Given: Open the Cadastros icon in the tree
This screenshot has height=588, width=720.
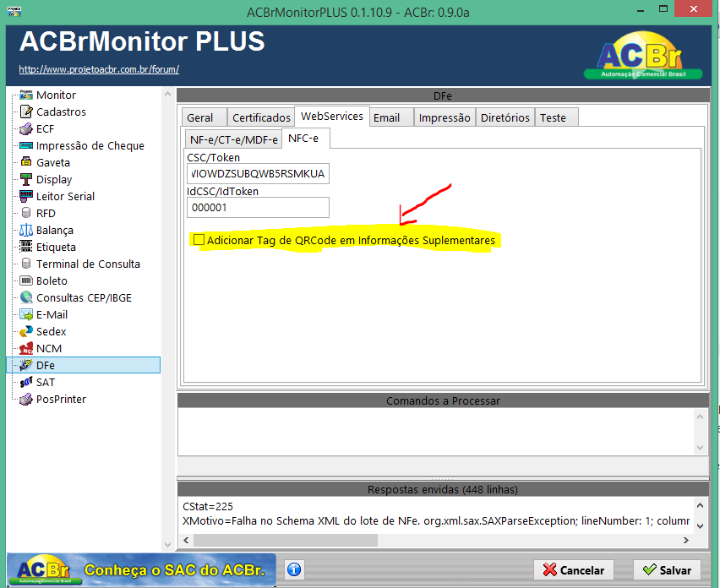Looking at the screenshot, I should point(26,112).
